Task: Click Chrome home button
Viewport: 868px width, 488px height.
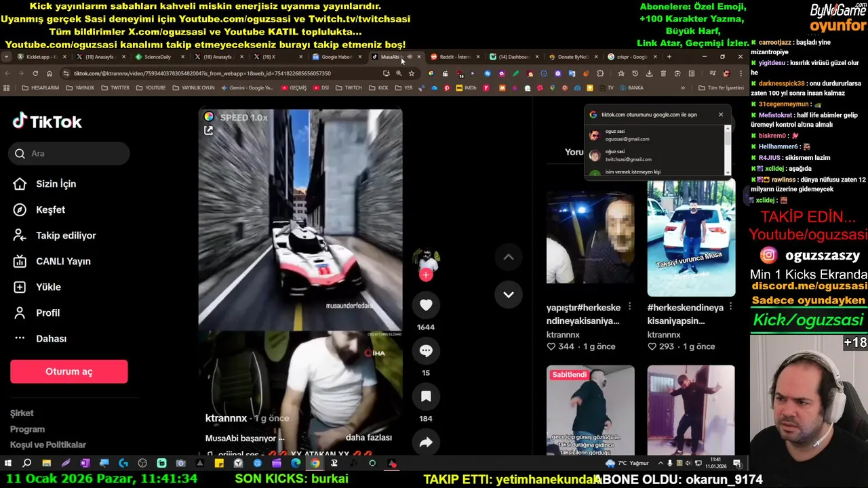Action: 50,73
